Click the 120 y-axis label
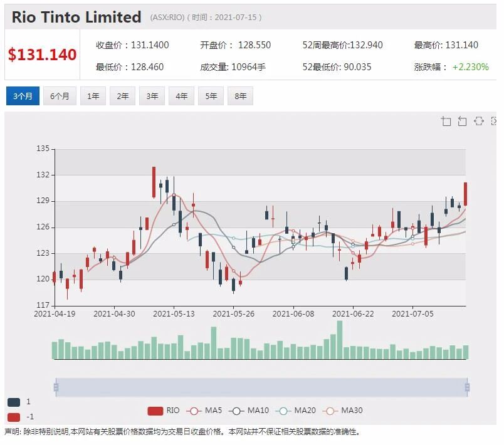The height and width of the screenshot is (445, 504). (43, 279)
